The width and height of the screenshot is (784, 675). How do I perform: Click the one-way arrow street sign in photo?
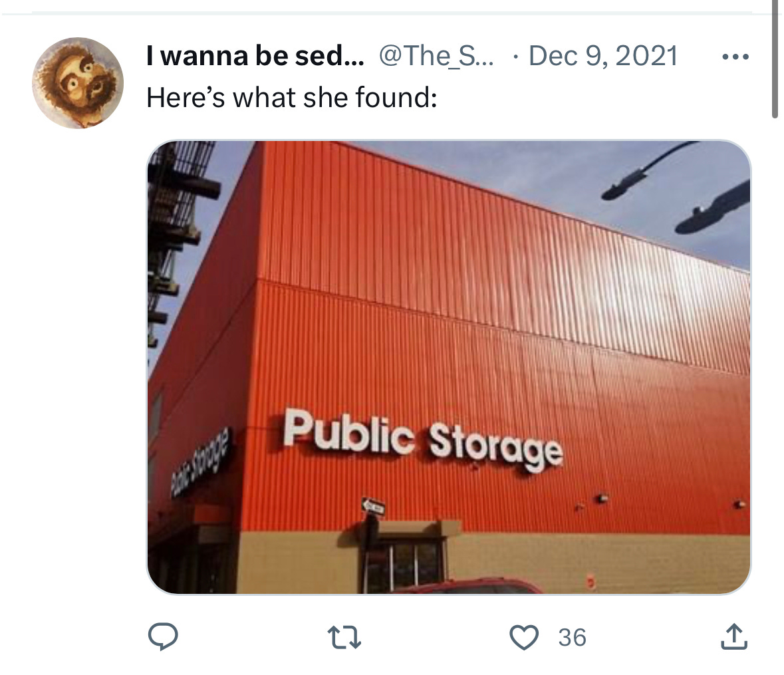[x=373, y=507]
